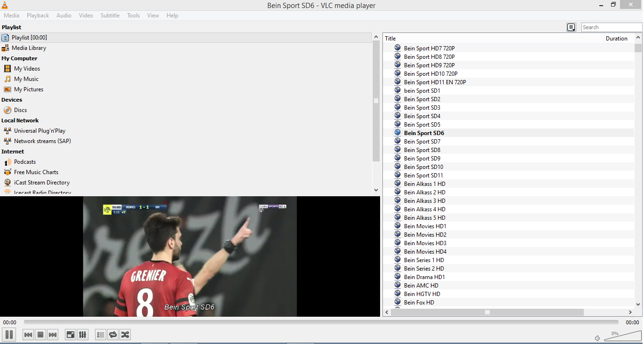Screen dimensions: 644x344
Task: Open the Tools menu
Action: click(134, 16)
